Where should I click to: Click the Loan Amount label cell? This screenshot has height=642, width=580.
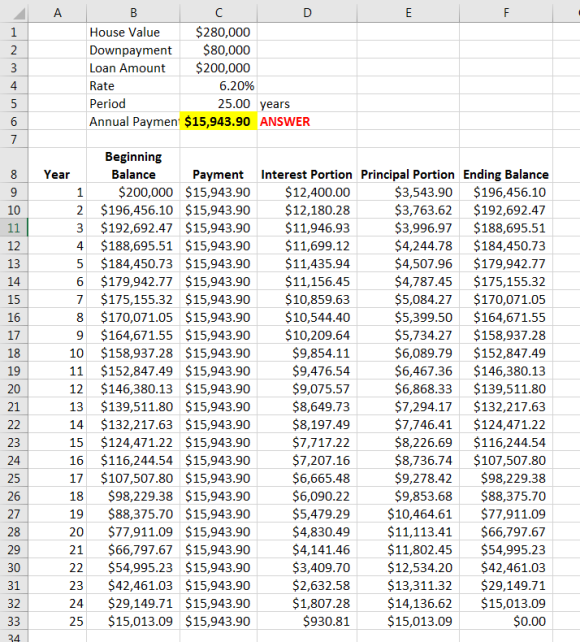[x=133, y=68]
